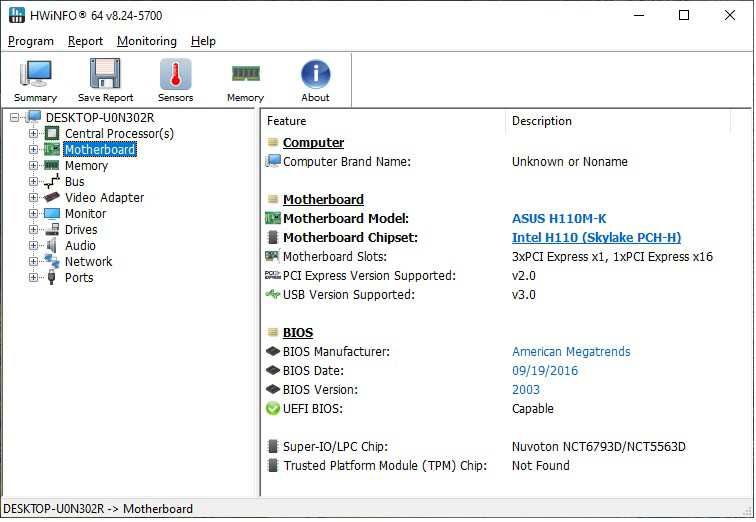Expand the Memory tree node
Screen dimensions: 756x522
[x=33, y=165]
